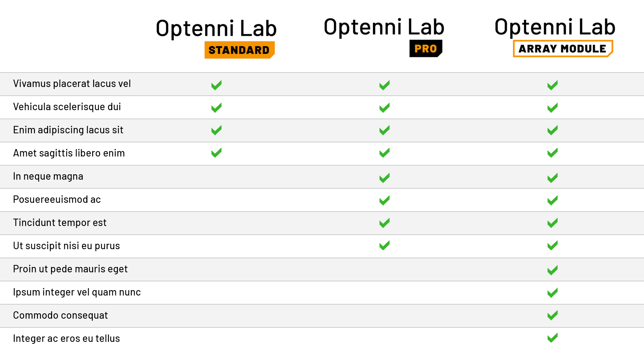Click Array Module checkmark for Posuereeuismod ac
The width and height of the screenshot is (644, 363).
553,200
